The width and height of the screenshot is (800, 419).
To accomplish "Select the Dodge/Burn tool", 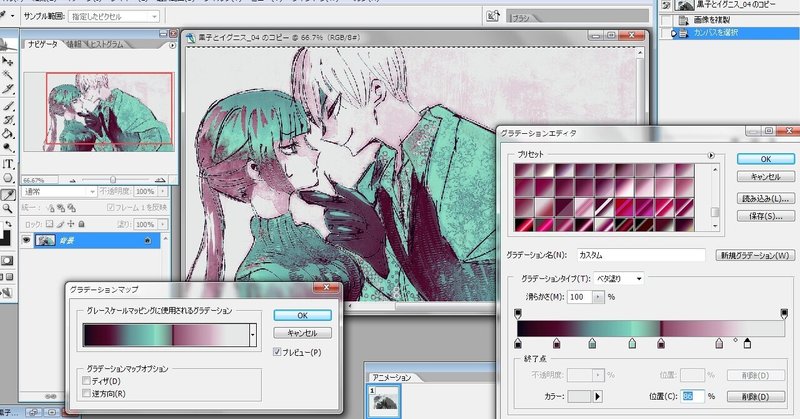I will 8,148.
